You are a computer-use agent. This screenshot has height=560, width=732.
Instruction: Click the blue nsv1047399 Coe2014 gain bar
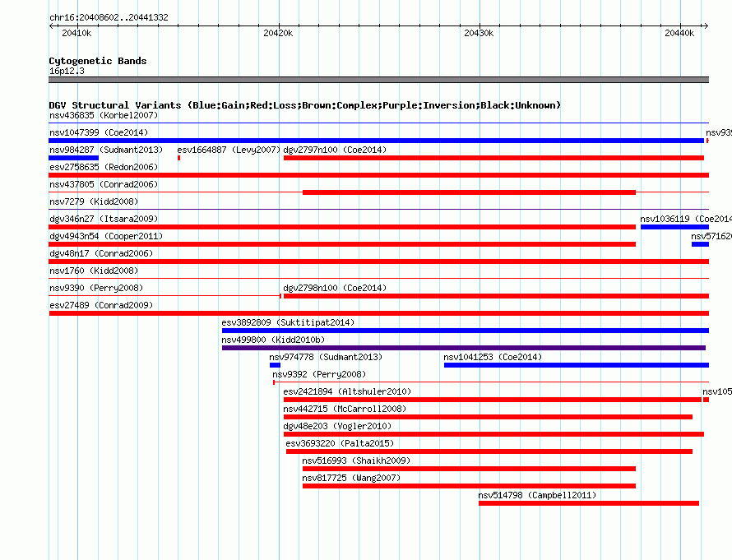(x=376, y=141)
